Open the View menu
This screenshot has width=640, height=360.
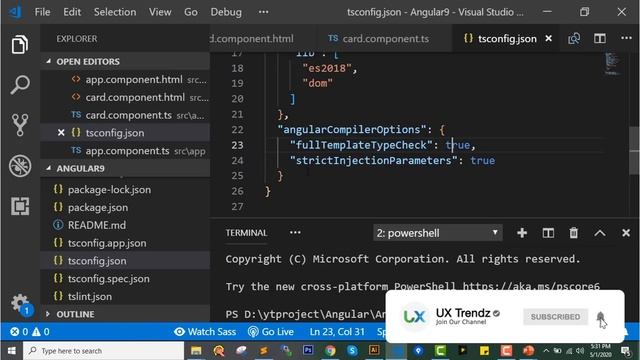(160, 12)
